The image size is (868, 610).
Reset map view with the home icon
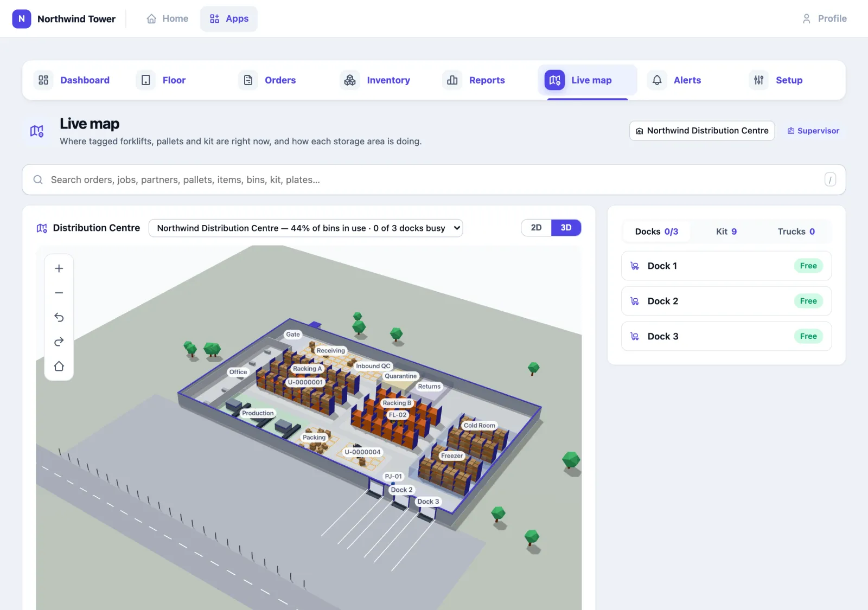tap(59, 366)
